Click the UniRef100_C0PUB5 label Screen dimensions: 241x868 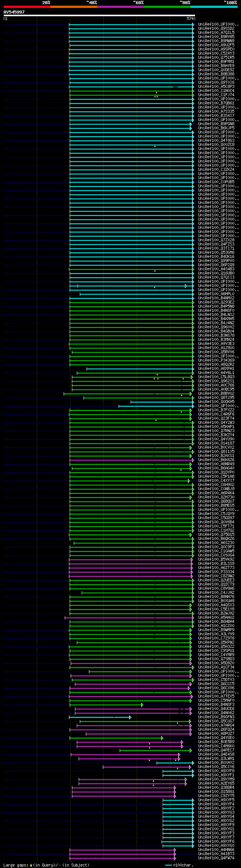tap(216, 182)
